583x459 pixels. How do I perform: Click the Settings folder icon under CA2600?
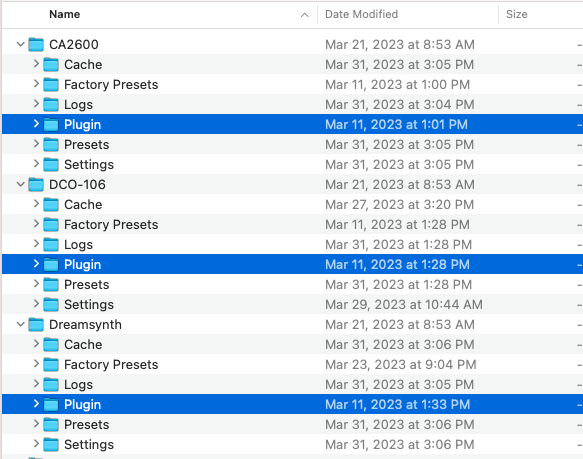click(x=51, y=165)
